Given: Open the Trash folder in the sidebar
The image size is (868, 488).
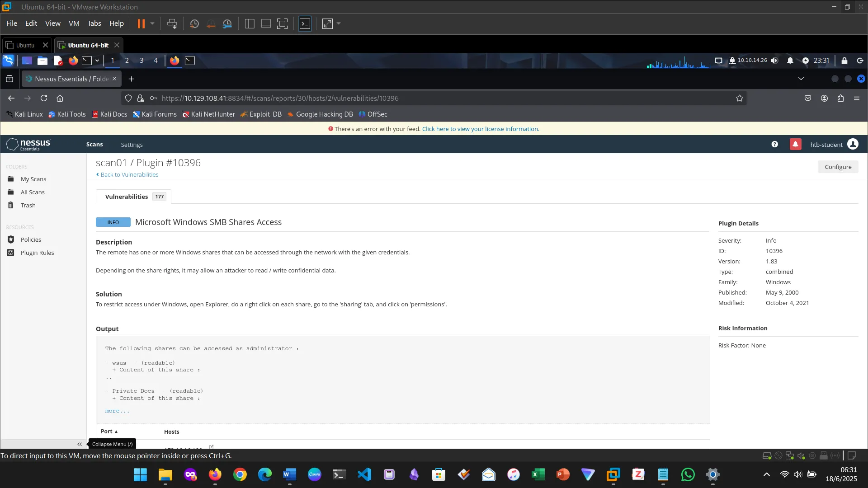Looking at the screenshot, I should point(28,205).
